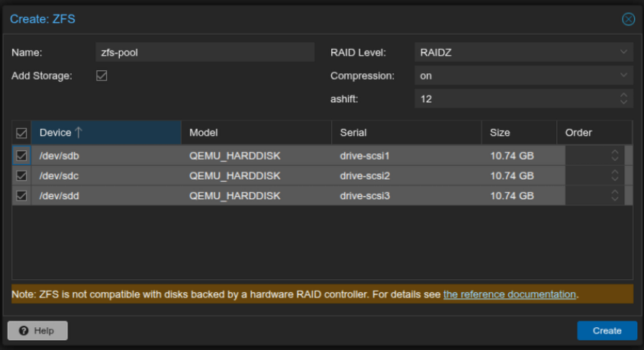Decrease the ashift value with down arrow
Viewport: 644px width, 350px height.
(x=623, y=103)
